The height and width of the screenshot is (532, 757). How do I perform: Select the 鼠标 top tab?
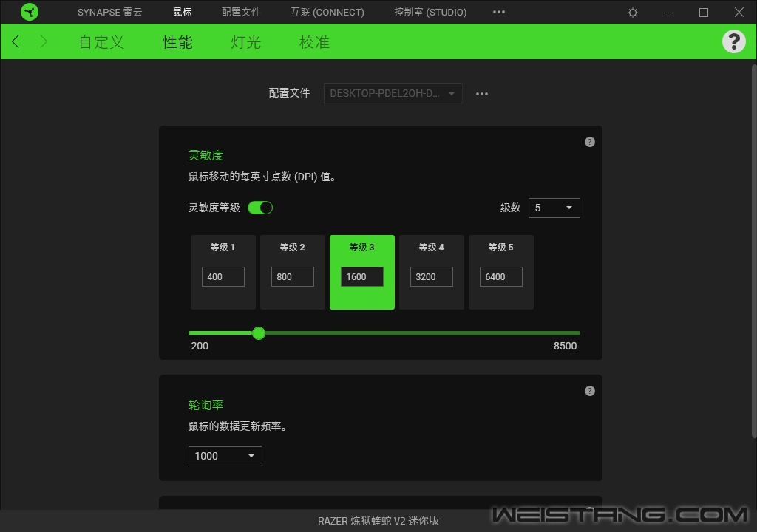coord(182,12)
